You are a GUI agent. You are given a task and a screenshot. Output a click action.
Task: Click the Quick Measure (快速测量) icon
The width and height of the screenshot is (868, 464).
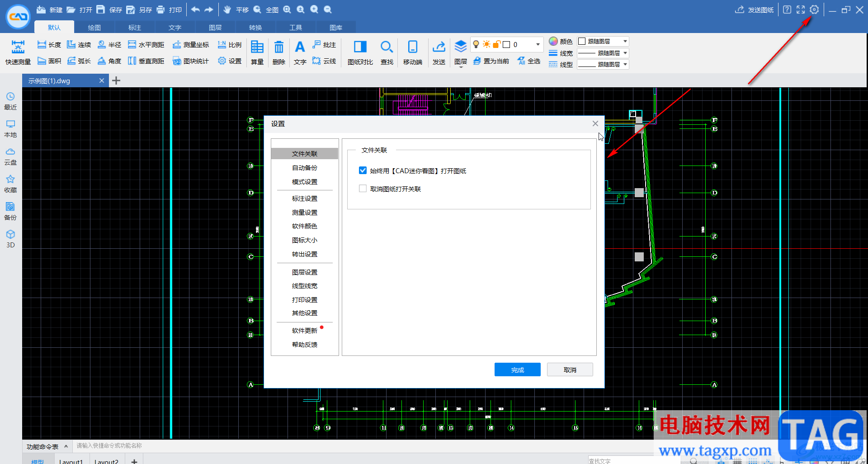[x=18, y=47]
